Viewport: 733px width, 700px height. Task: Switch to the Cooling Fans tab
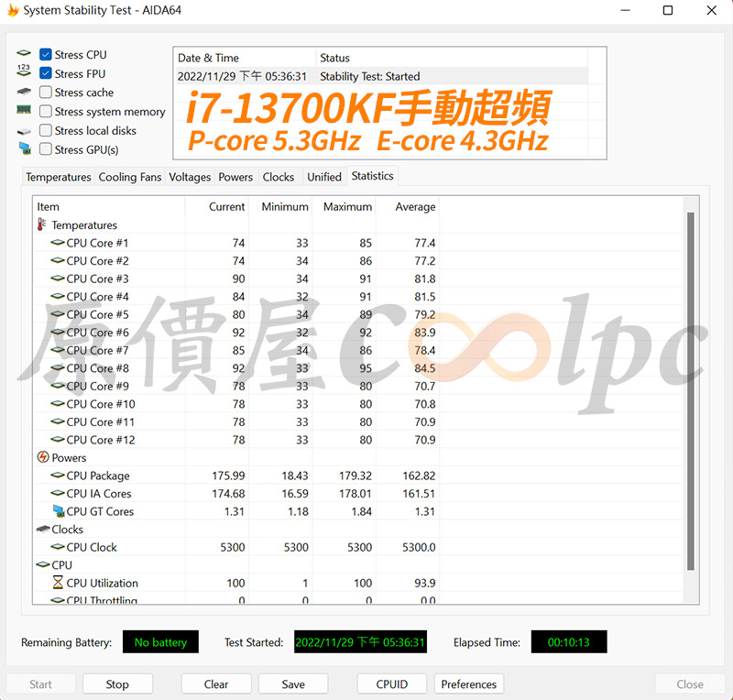[x=130, y=177]
